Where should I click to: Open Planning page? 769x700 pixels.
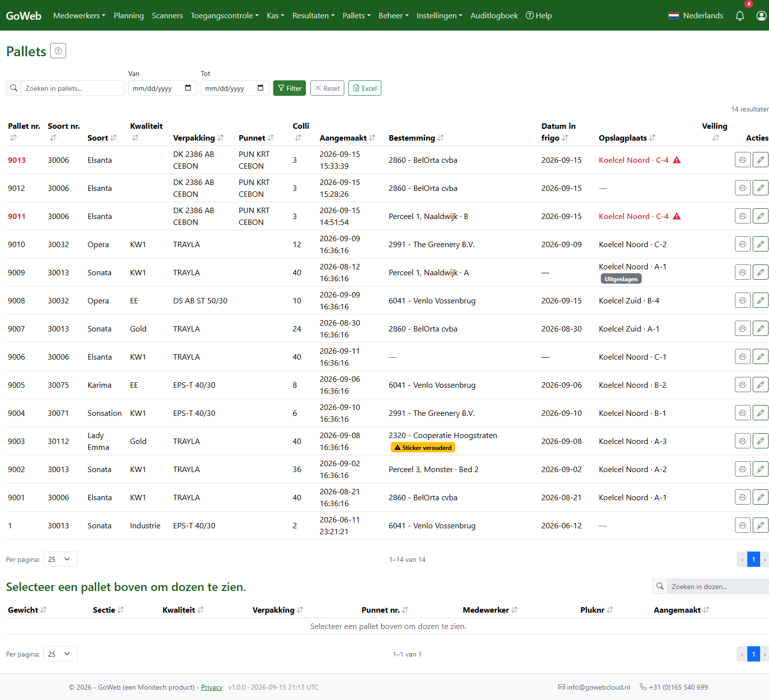pos(129,16)
